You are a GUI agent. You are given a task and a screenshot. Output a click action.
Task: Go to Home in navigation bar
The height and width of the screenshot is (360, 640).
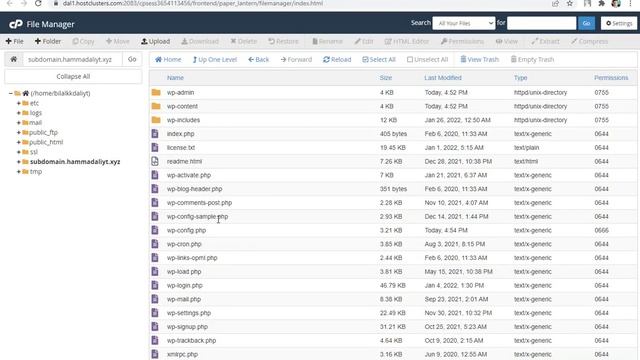click(x=168, y=60)
